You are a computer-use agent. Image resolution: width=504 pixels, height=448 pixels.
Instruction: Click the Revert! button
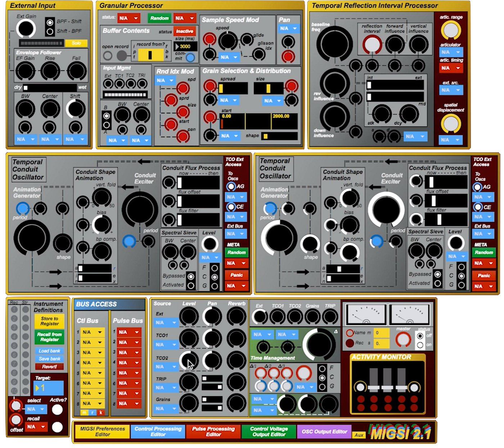click(x=49, y=367)
